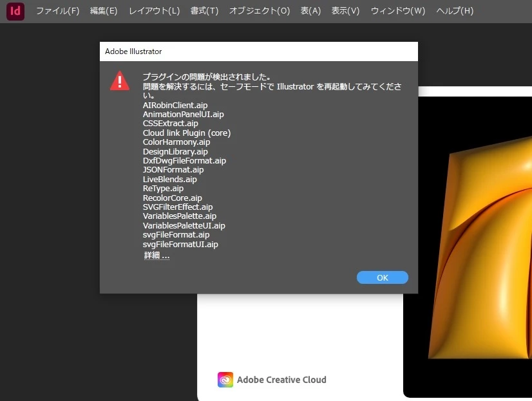The image size is (532, 401).
Task: Select AIRobinClient.aip in plugin list
Action: point(175,105)
